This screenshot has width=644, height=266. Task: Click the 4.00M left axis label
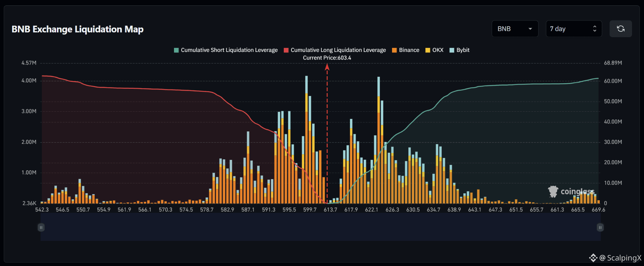(x=29, y=81)
